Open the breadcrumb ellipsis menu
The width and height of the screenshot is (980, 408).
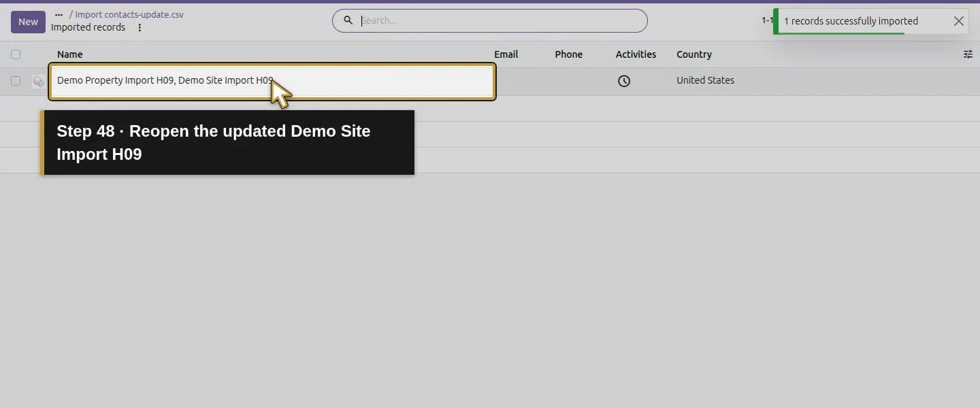click(x=59, y=14)
